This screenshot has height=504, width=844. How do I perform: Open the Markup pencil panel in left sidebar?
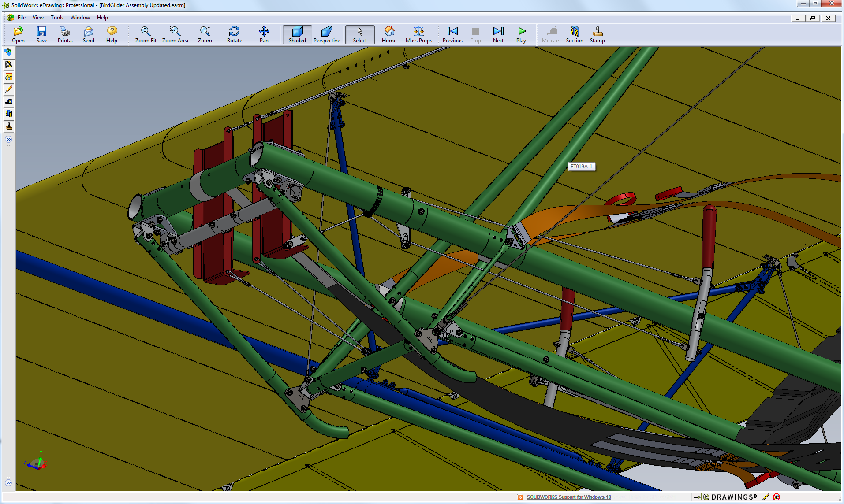pos(8,89)
